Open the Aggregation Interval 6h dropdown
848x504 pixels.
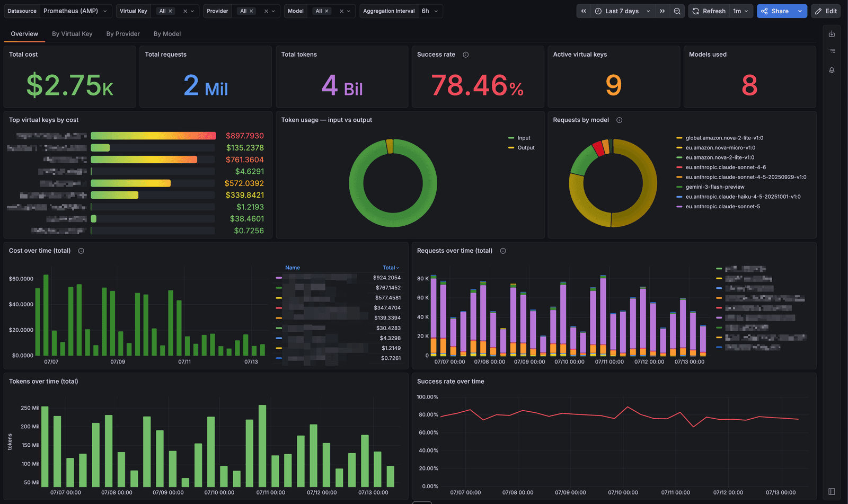click(430, 11)
